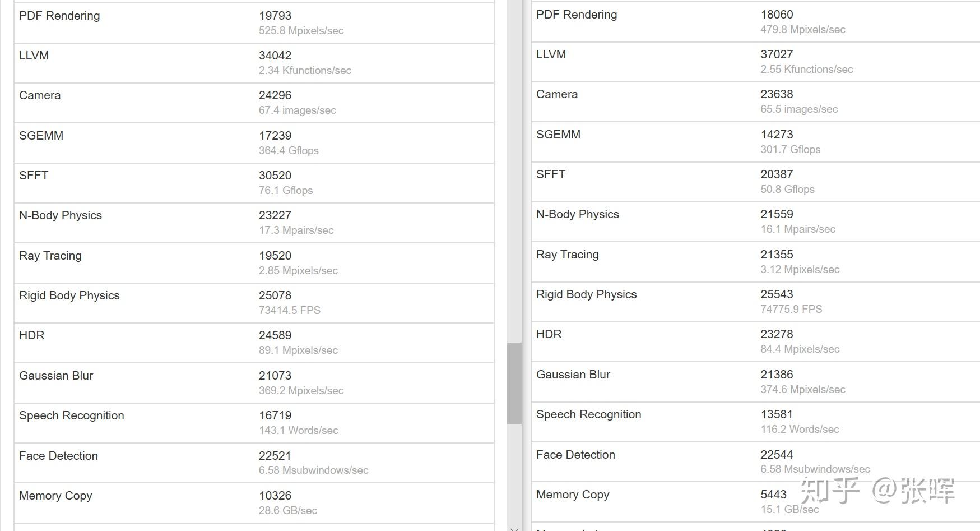
Task: Select SGEMM score 17239 in left table
Action: coord(275,136)
